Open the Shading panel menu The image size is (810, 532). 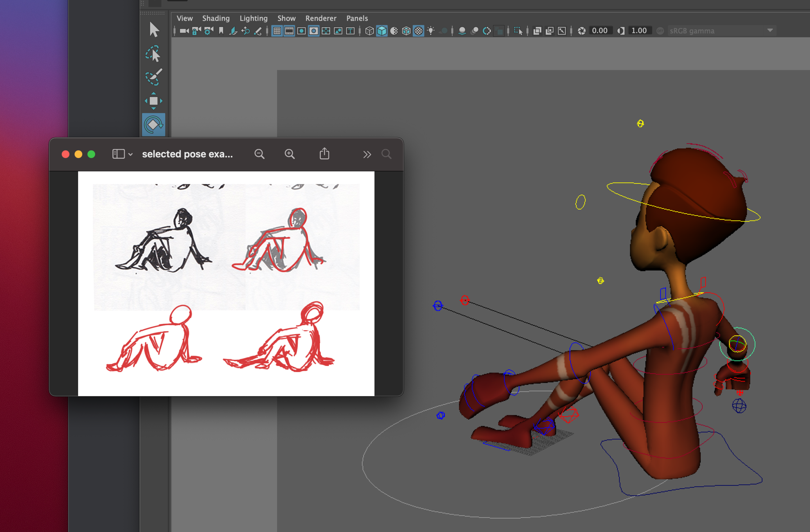[x=216, y=18]
